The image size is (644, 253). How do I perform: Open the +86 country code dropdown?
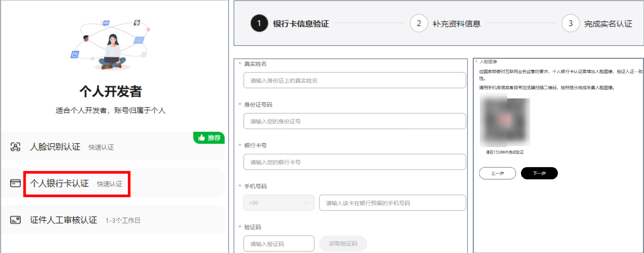279,203
